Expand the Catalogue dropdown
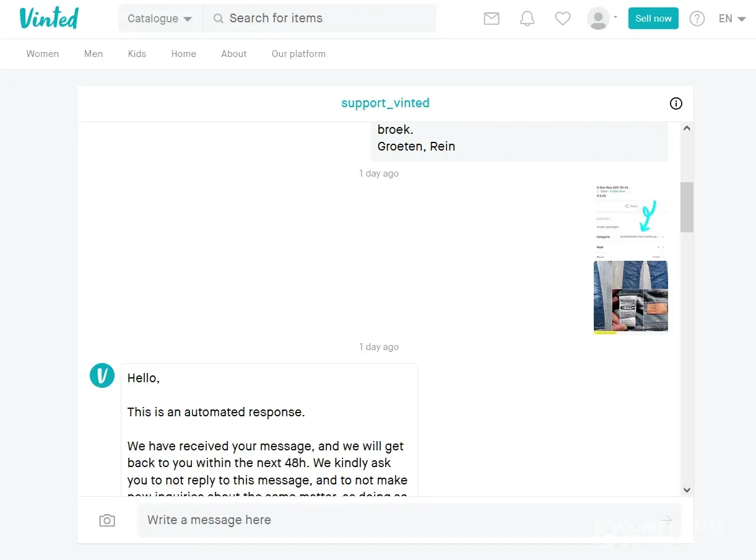This screenshot has width=756, height=560. click(160, 19)
